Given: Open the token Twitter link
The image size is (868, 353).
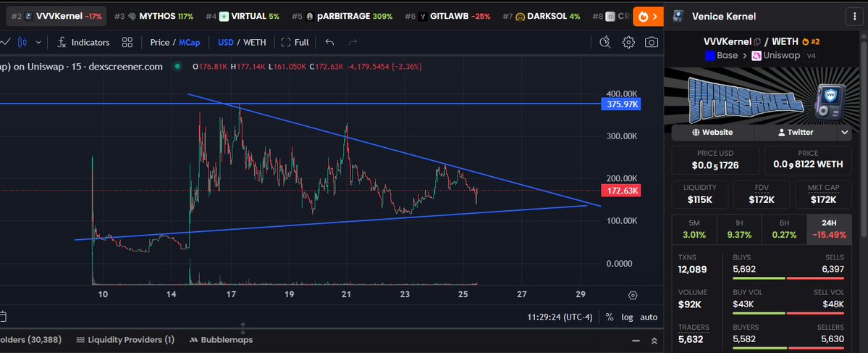Looking at the screenshot, I should click(796, 133).
